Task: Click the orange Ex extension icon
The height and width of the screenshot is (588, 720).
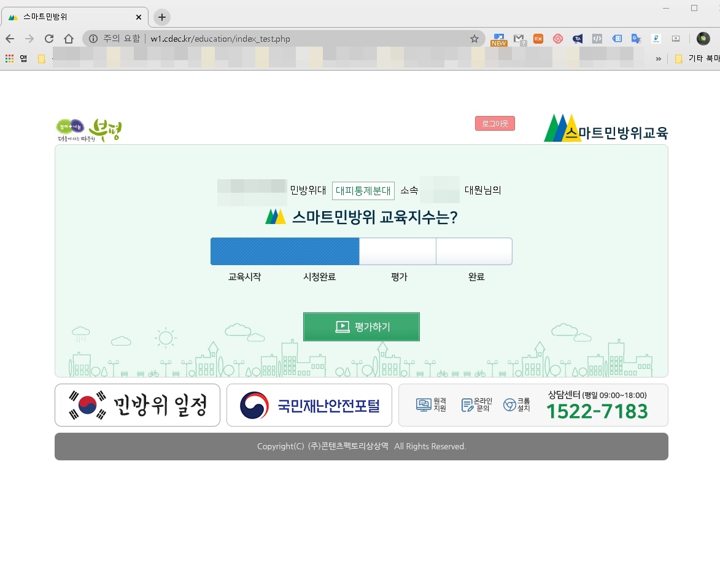Action: (538, 39)
